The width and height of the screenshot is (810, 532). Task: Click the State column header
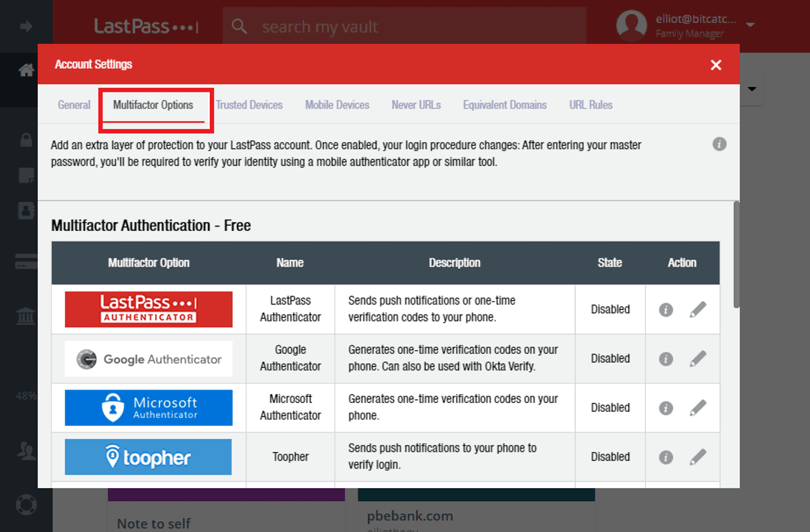(610, 263)
